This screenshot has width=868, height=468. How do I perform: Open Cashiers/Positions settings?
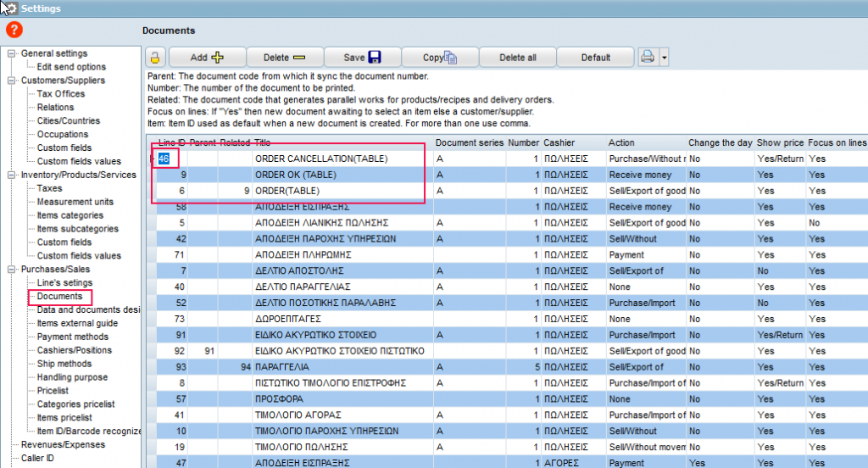pos(74,350)
